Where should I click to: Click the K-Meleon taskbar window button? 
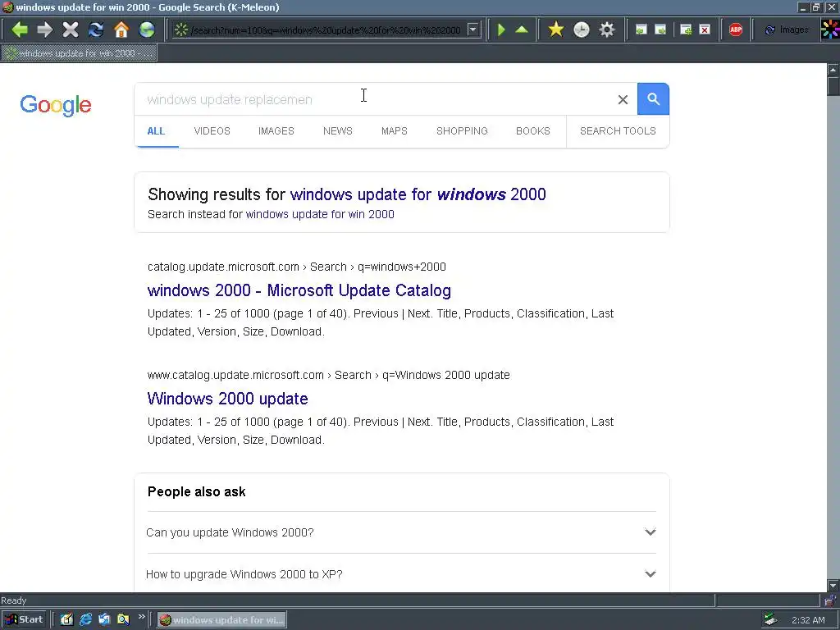pyautogui.click(x=221, y=620)
